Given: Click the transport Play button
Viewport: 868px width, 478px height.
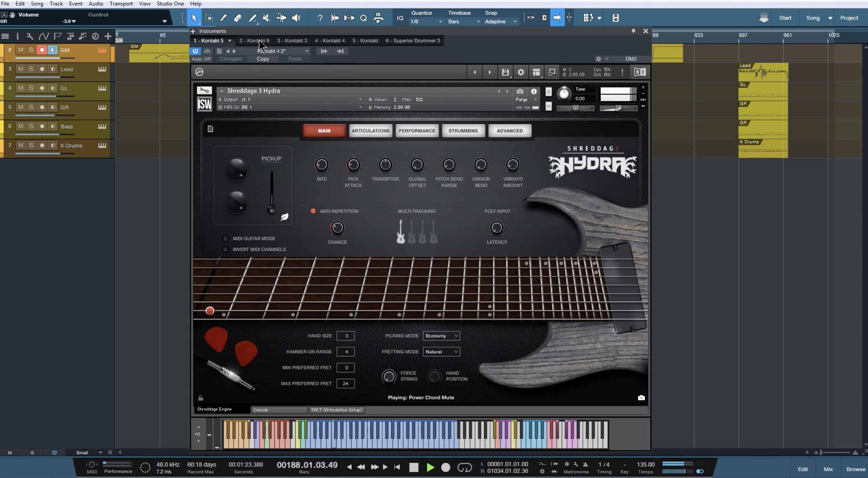Looking at the screenshot, I should (x=430, y=467).
